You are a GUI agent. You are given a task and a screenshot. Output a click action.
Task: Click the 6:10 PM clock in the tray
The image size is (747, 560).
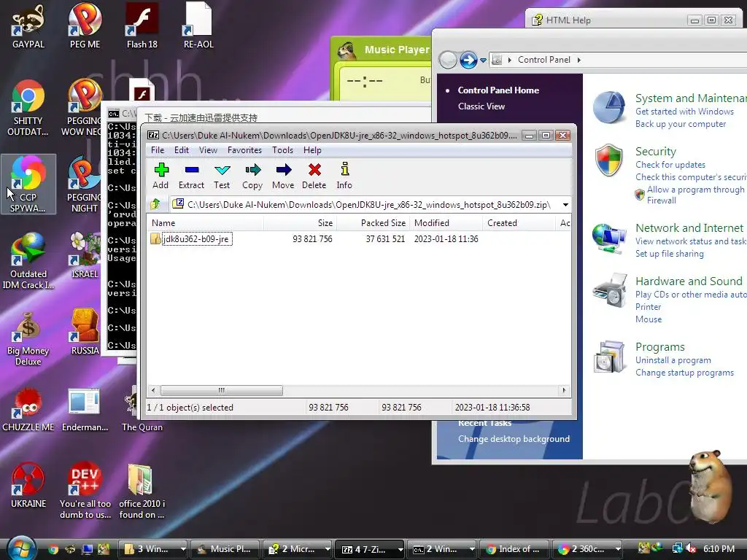click(x=719, y=548)
